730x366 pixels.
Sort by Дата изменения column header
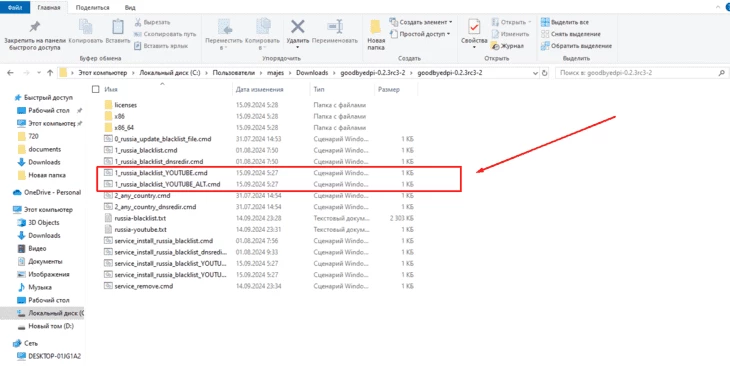(259, 89)
